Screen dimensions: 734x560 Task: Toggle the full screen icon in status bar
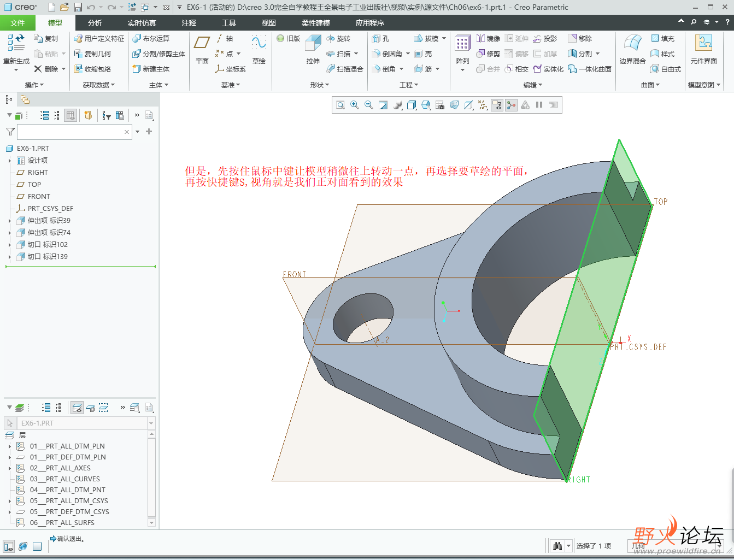[x=37, y=546]
